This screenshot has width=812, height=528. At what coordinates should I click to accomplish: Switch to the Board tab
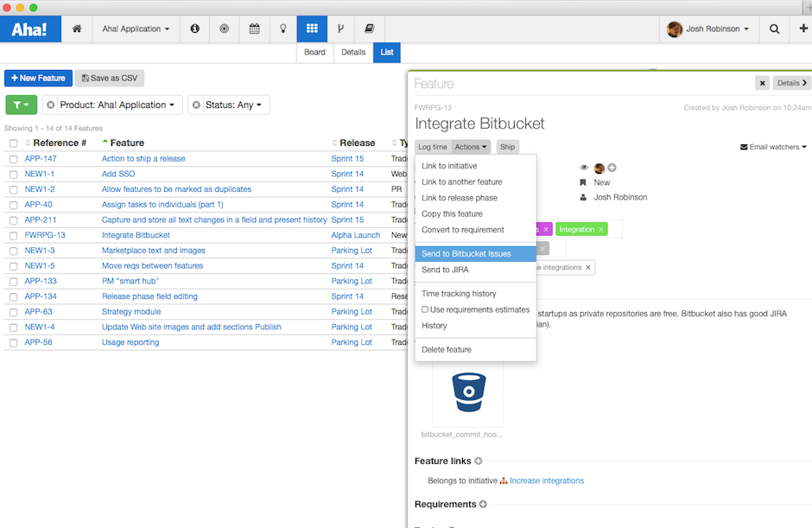point(314,52)
